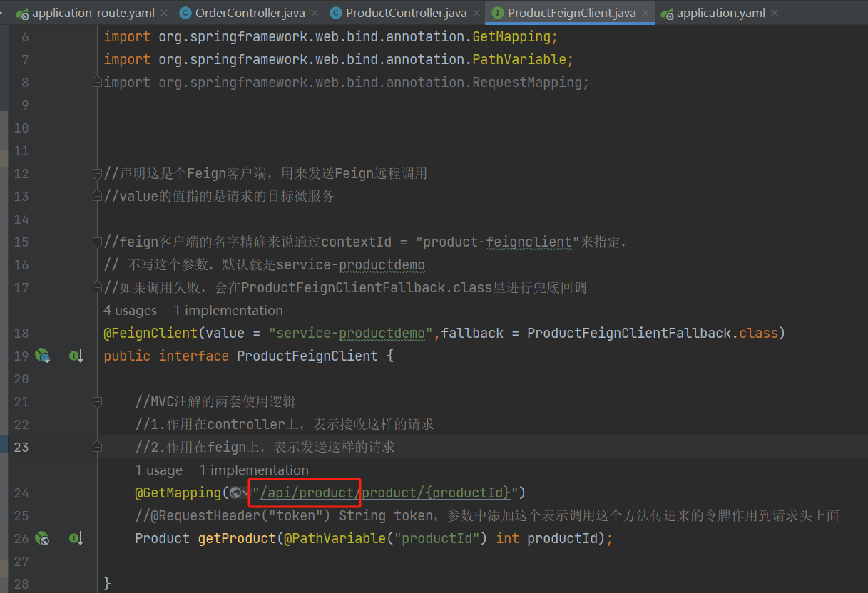Open the application.yaml tab
This screenshot has height=593, width=868.
click(721, 13)
